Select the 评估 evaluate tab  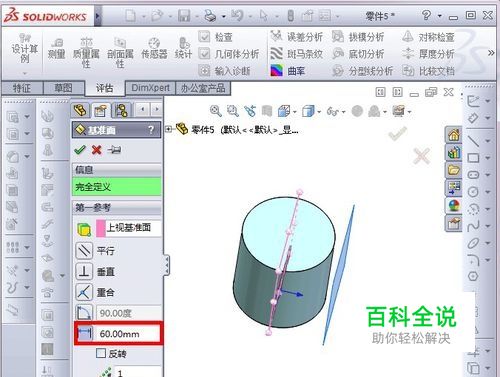(x=105, y=88)
